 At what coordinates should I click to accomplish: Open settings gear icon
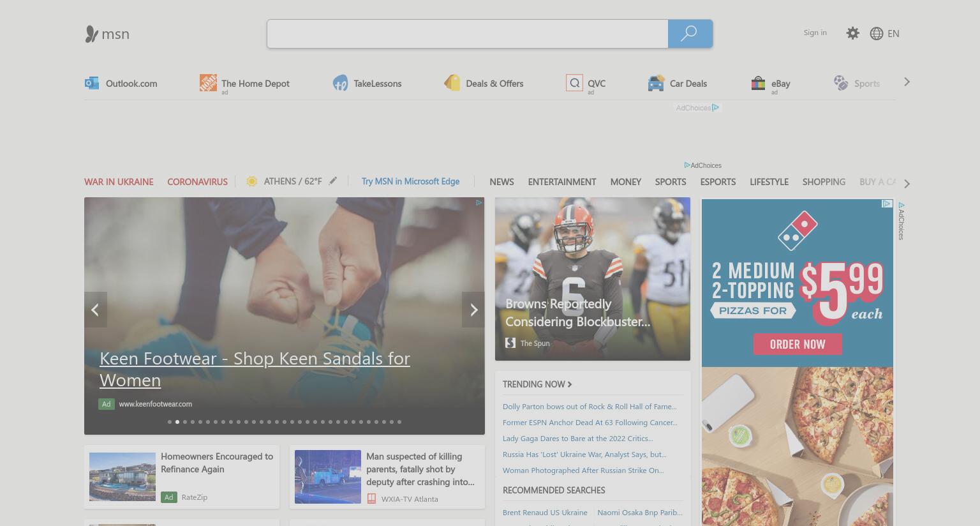click(852, 33)
